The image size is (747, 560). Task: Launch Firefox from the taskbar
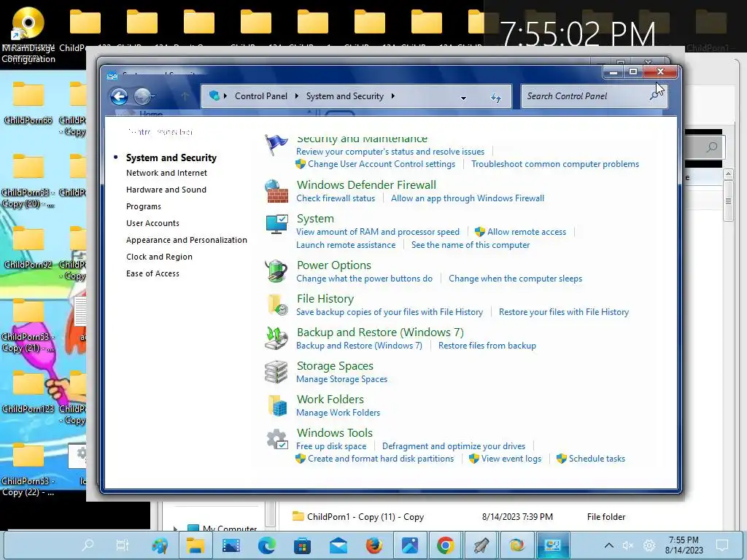[x=374, y=545]
